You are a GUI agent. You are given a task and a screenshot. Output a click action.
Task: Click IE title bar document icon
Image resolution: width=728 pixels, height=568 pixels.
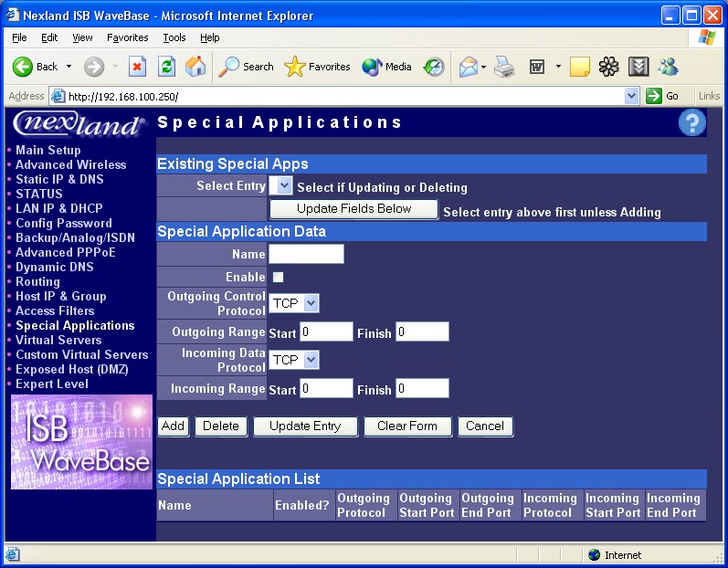point(13,15)
